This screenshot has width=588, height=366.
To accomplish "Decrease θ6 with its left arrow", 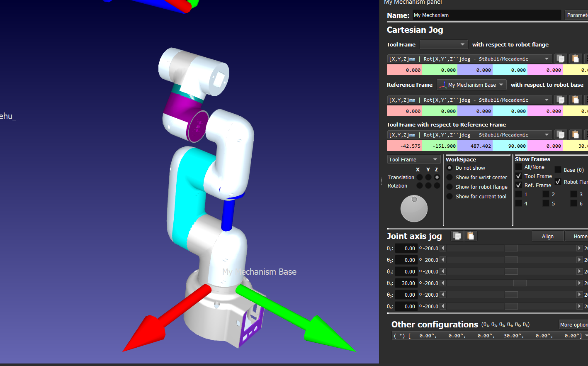I will (443, 306).
